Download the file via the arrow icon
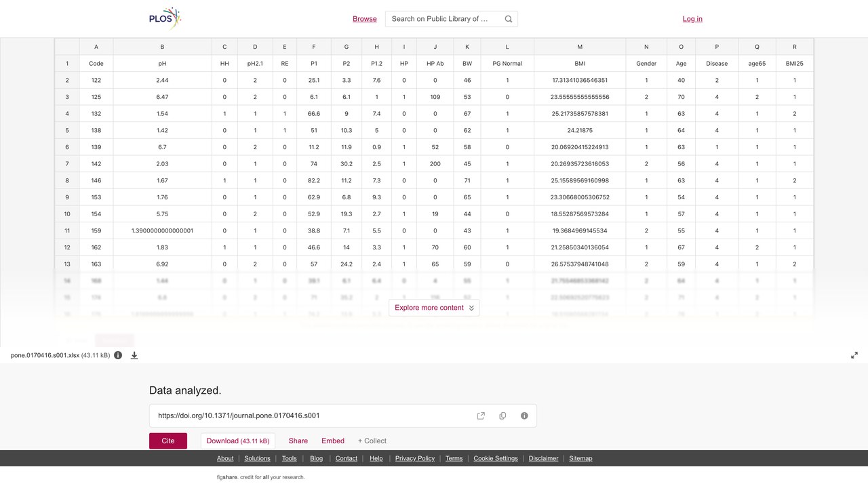This screenshot has width=868, height=488. click(134, 355)
